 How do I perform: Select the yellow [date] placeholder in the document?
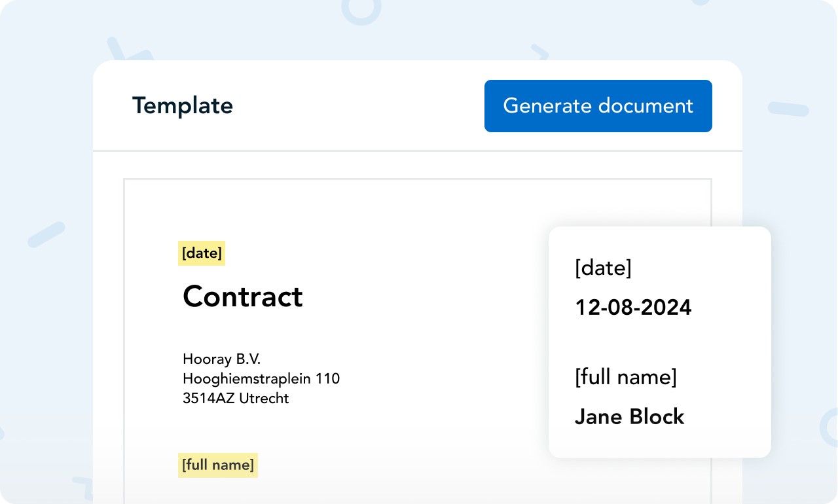tap(202, 253)
